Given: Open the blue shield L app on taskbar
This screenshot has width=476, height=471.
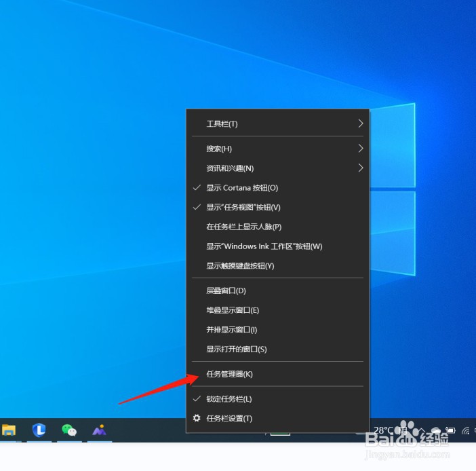Looking at the screenshot, I should pos(39,430).
